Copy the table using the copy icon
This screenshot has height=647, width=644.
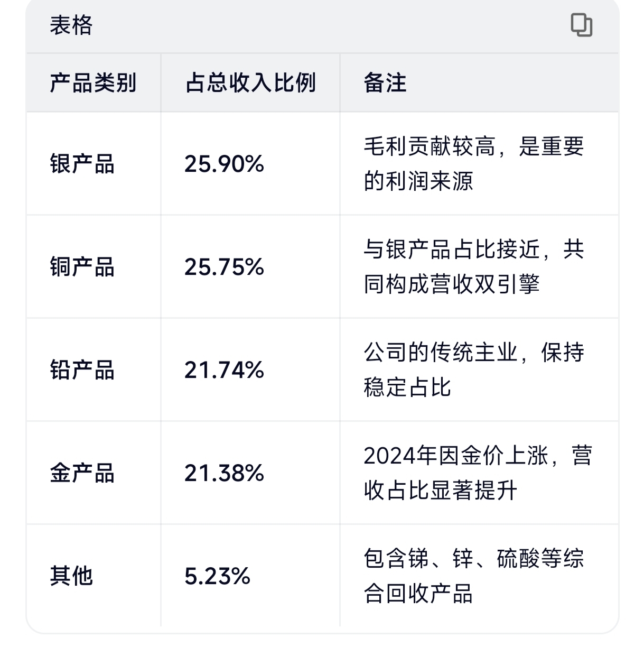click(582, 25)
